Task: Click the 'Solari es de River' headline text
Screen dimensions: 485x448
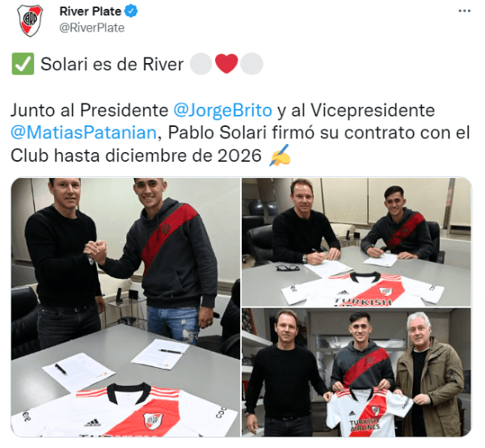Action: (x=112, y=65)
